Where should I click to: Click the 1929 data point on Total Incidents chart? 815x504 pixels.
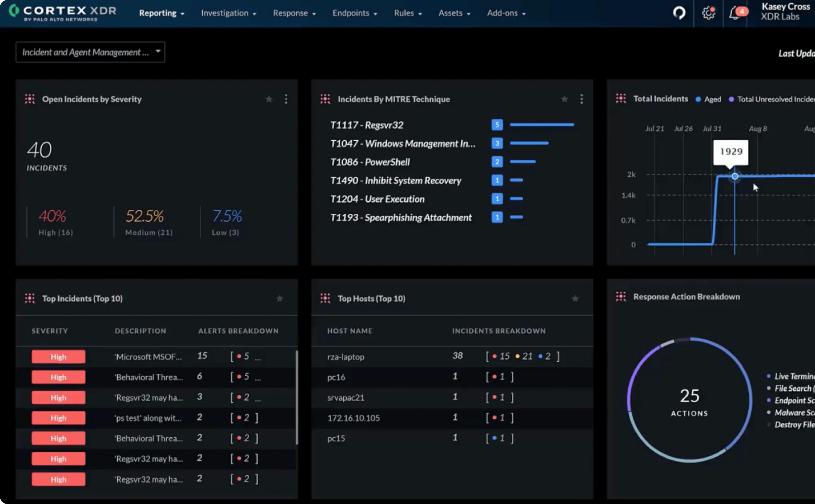pyautogui.click(x=734, y=176)
